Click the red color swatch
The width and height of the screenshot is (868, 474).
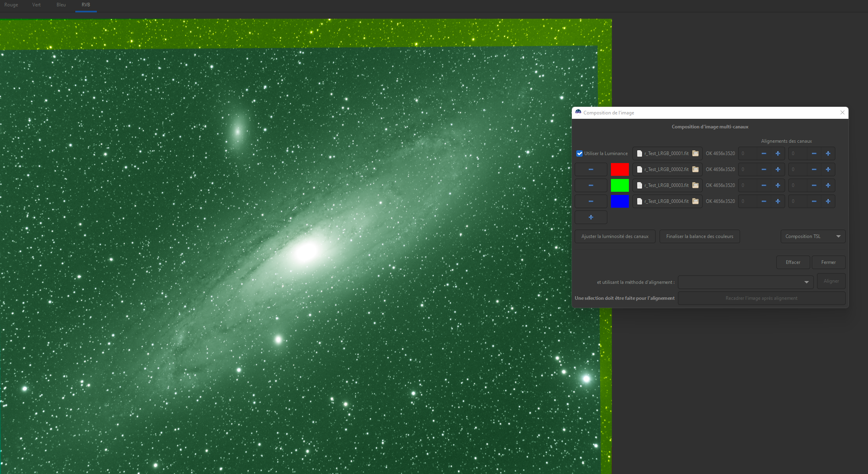(x=620, y=169)
